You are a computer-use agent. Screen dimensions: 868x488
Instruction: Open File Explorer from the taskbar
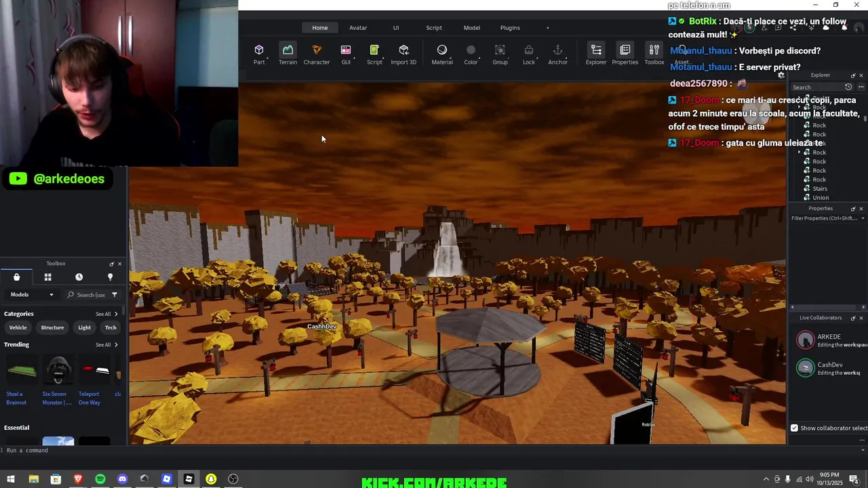[33, 479]
